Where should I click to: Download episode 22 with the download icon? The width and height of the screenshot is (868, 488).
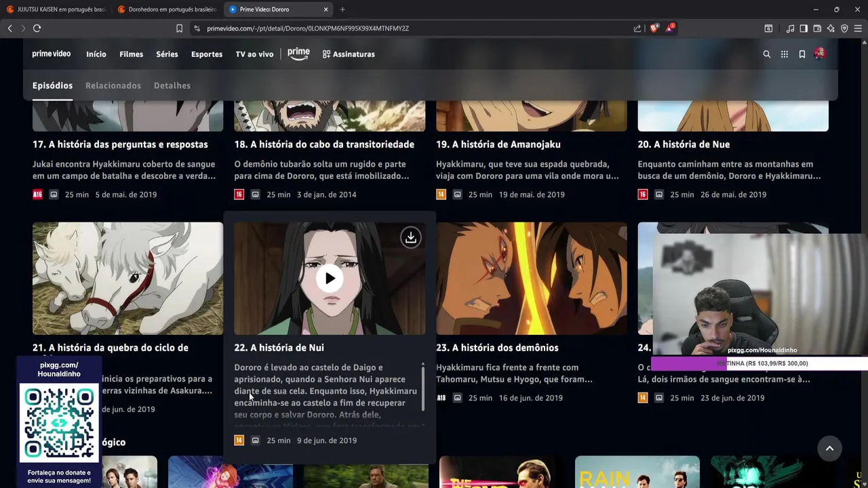[410, 237]
